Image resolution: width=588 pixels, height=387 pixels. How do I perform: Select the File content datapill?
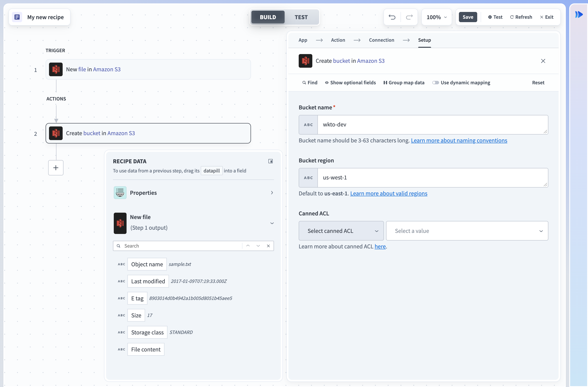(x=146, y=350)
